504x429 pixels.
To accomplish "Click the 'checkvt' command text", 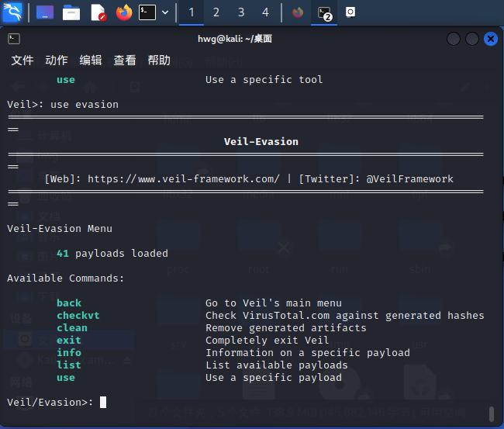I will 78,316.
